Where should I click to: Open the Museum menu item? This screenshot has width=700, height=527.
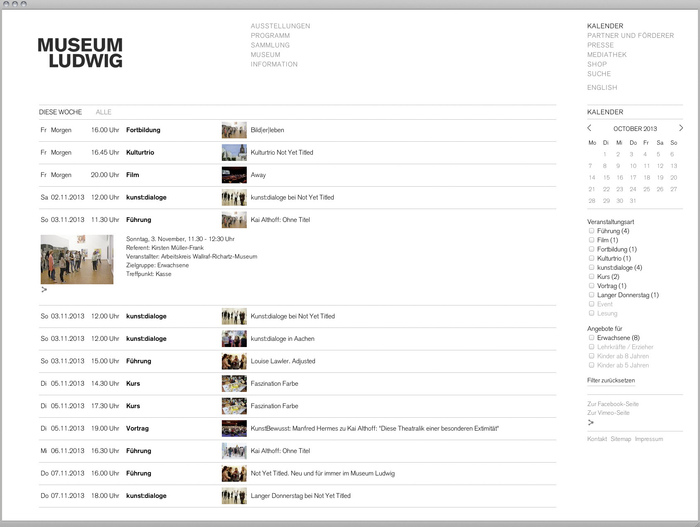266,54
